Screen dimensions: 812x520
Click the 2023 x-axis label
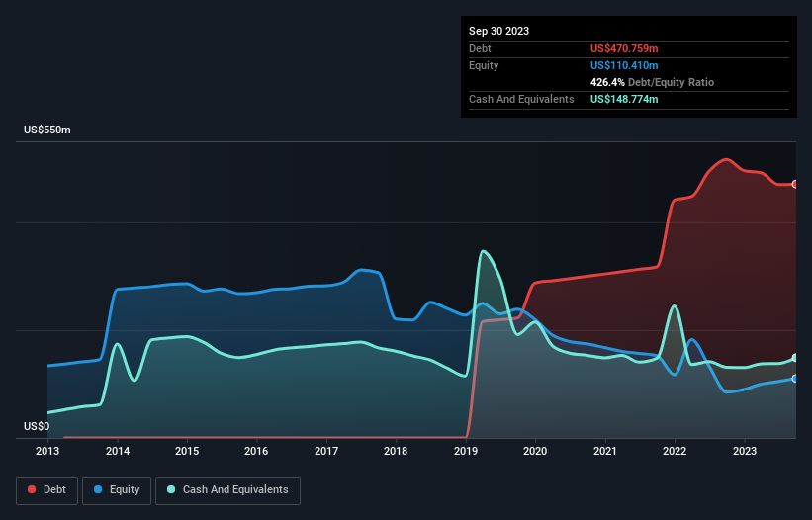tap(745, 451)
